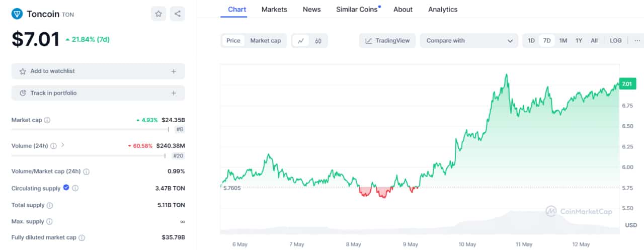Click the $24.35B market cap value
This screenshot has width=644, height=250.
click(173, 120)
